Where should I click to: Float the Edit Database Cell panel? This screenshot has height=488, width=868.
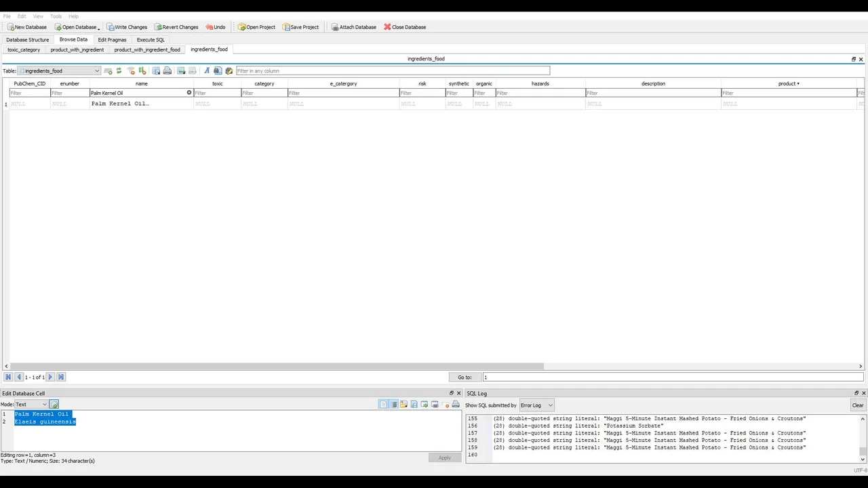coord(452,393)
